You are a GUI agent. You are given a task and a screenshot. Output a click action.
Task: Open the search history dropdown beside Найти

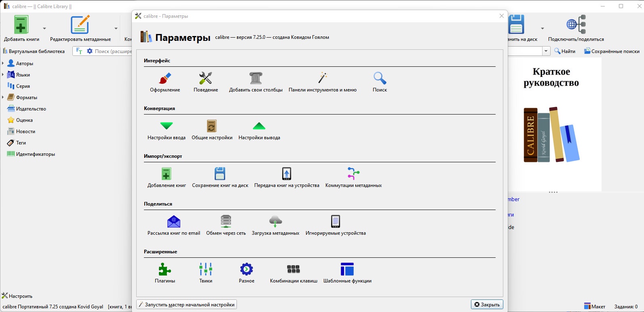point(546,51)
